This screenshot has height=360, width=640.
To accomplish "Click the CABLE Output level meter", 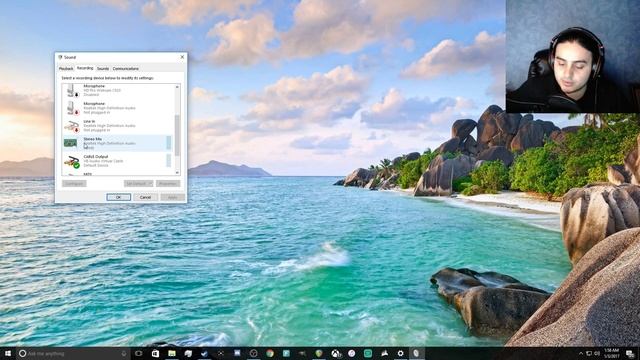I will click(x=169, y=160).
